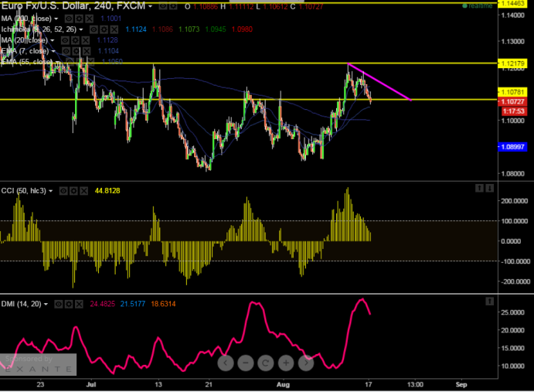Click the Sponsored by EXANTE banner
The image size is (534, 392).
38,364
